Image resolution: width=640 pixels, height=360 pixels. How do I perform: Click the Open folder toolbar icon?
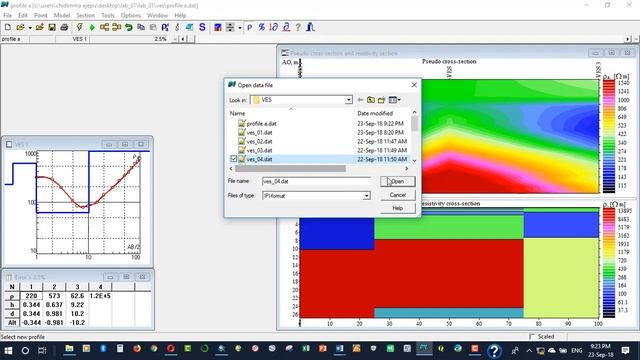20,27
